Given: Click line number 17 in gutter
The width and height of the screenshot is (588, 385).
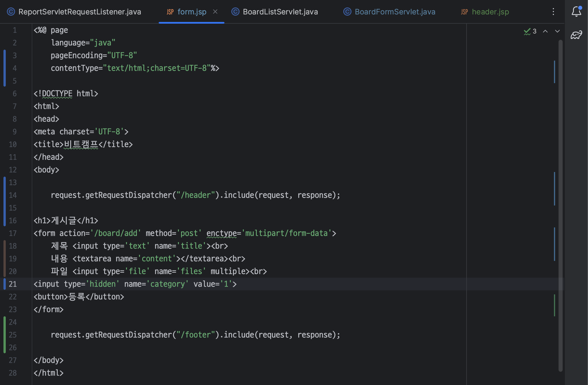Looking at the screenshot, I should (x=13, y=233).
